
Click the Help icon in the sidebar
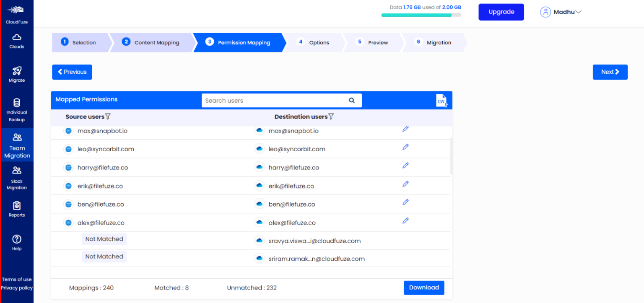pos(16,241)
